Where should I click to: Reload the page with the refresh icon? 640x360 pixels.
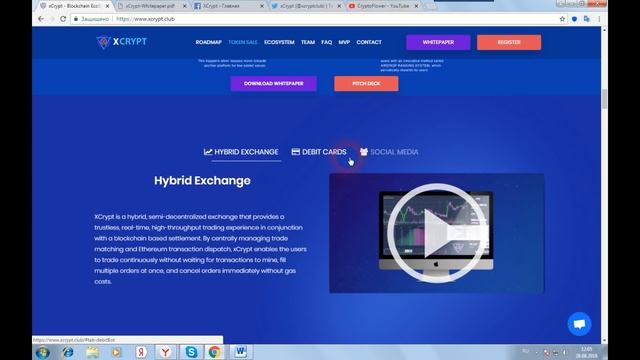click(x=63, y=19)
